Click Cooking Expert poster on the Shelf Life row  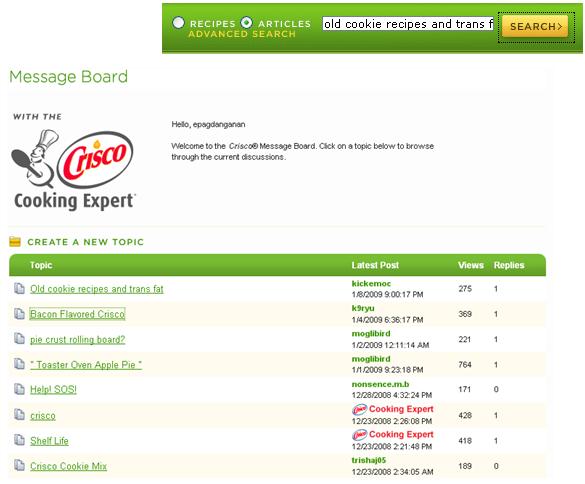(401, 435)
